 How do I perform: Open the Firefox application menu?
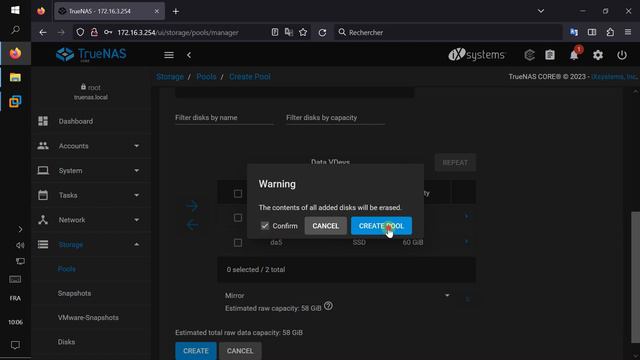[x=628, y=32]
